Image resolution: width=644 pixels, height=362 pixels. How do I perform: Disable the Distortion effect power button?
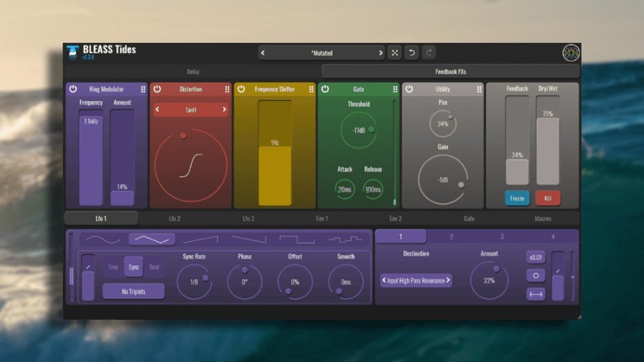[x=157, y=89]
